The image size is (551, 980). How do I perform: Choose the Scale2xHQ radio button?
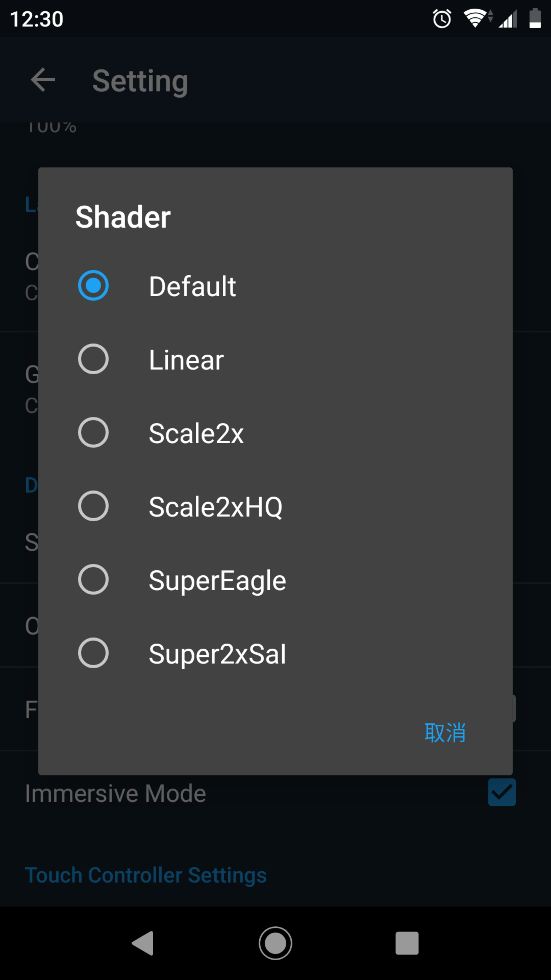pos(93,506)
